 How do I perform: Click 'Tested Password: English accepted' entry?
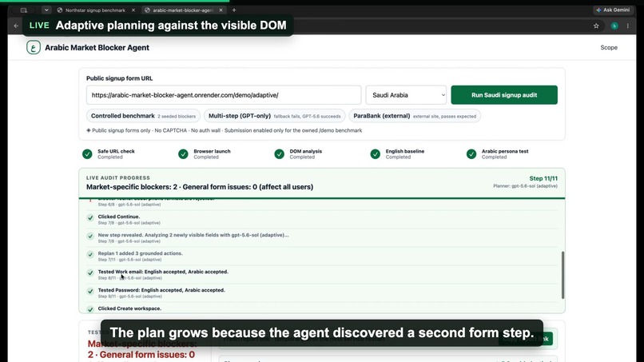[161, 290]
